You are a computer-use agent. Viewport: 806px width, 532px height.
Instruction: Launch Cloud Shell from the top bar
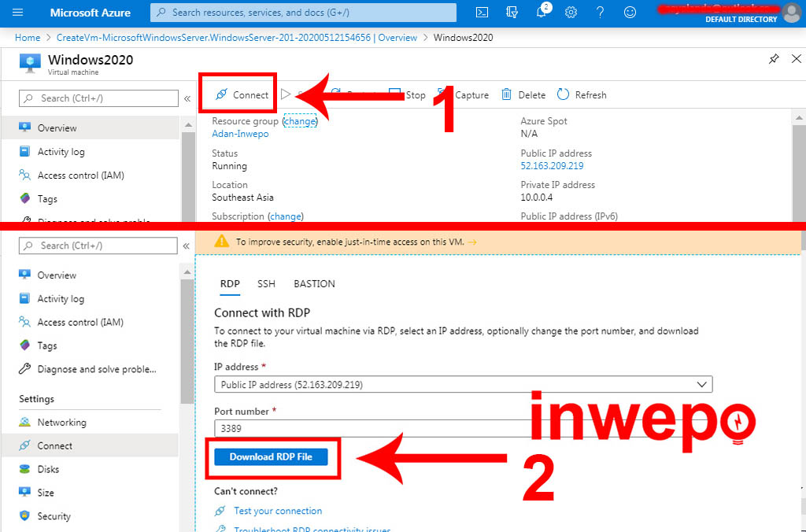(x=482, y=13)
